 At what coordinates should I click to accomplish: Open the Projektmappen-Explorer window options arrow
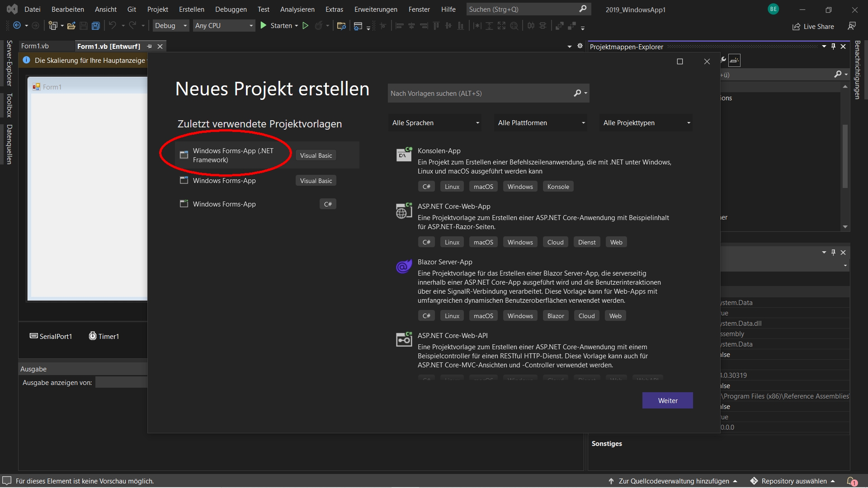[824, 47]
